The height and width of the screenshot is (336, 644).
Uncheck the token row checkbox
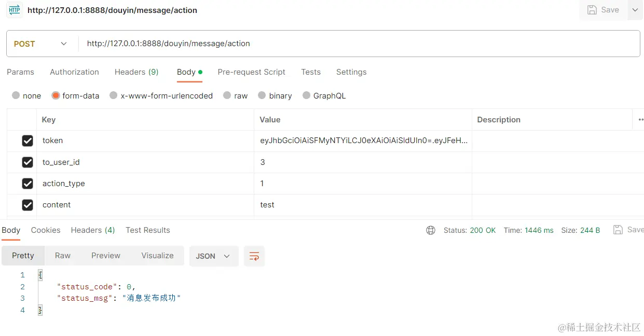pos(28,141)
